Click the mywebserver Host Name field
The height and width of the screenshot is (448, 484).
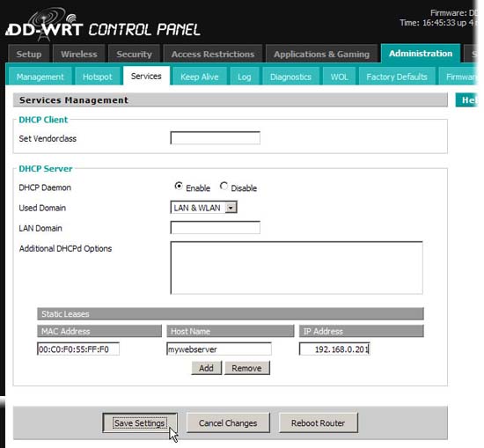[x=219, y=349]
